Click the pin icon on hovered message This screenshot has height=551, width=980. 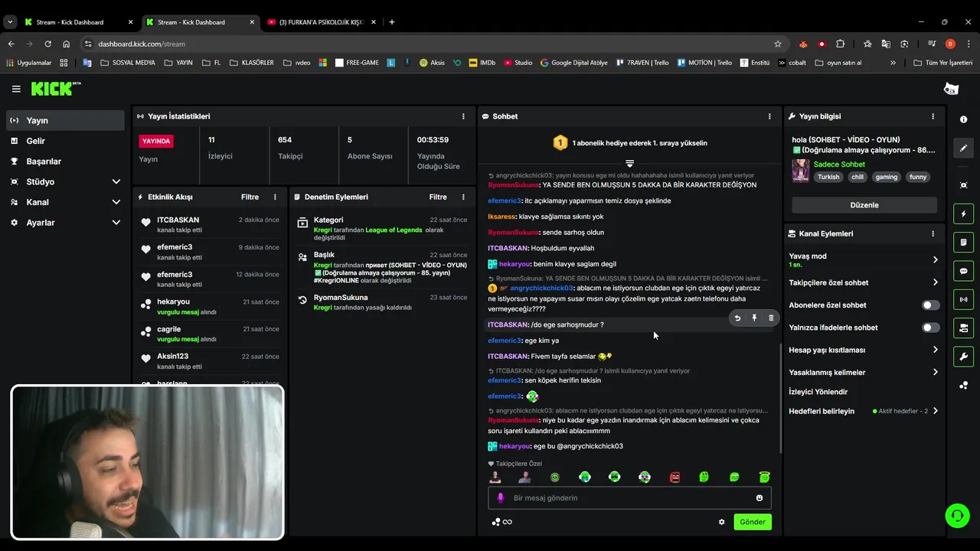pos(754,318)
